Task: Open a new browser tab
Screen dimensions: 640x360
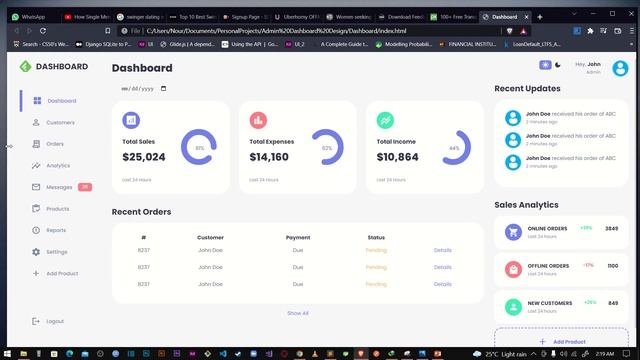Action: (540, 17)
